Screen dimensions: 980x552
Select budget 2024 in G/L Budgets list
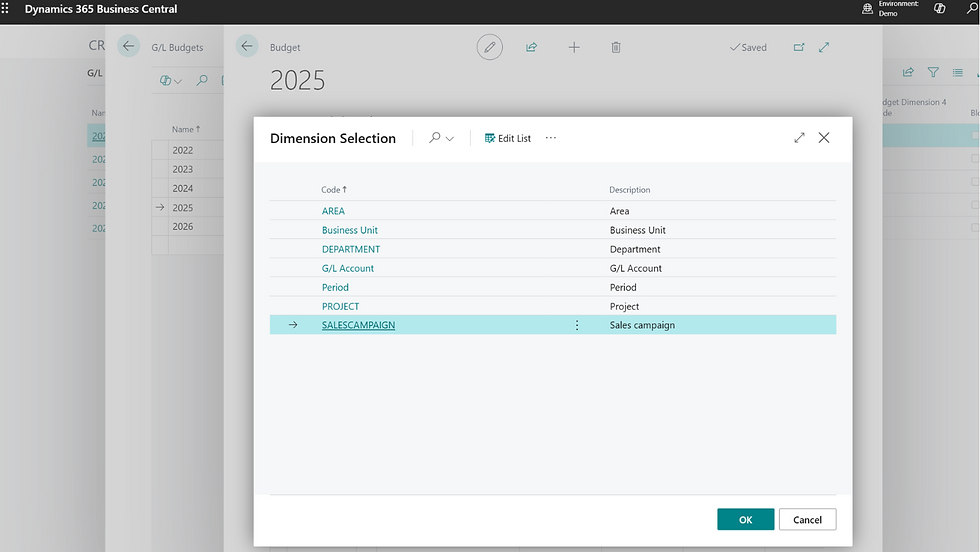click(182, 188)
